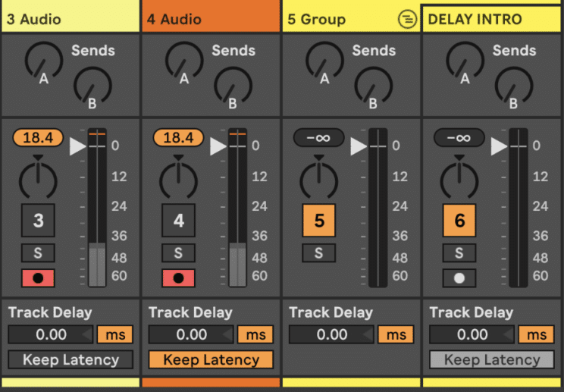564x392 pixels.
Task: Click the Track Delay value on 5 Group
Action: coord(331,334)
